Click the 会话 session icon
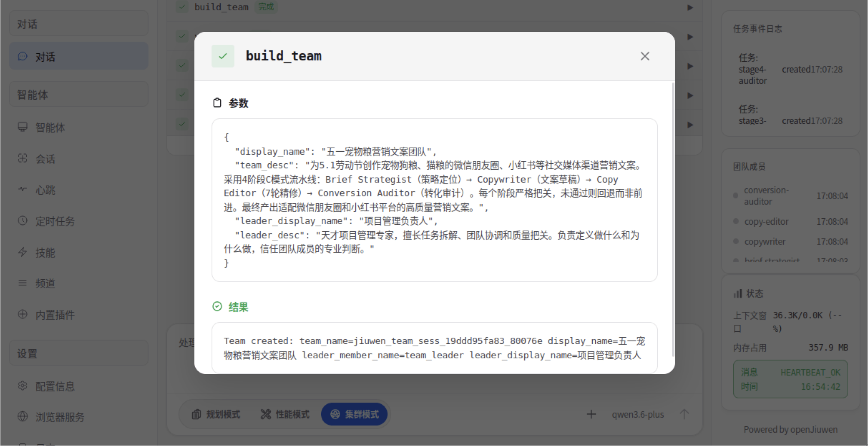The height and width of the screenshot is (446, 868). 22,158
